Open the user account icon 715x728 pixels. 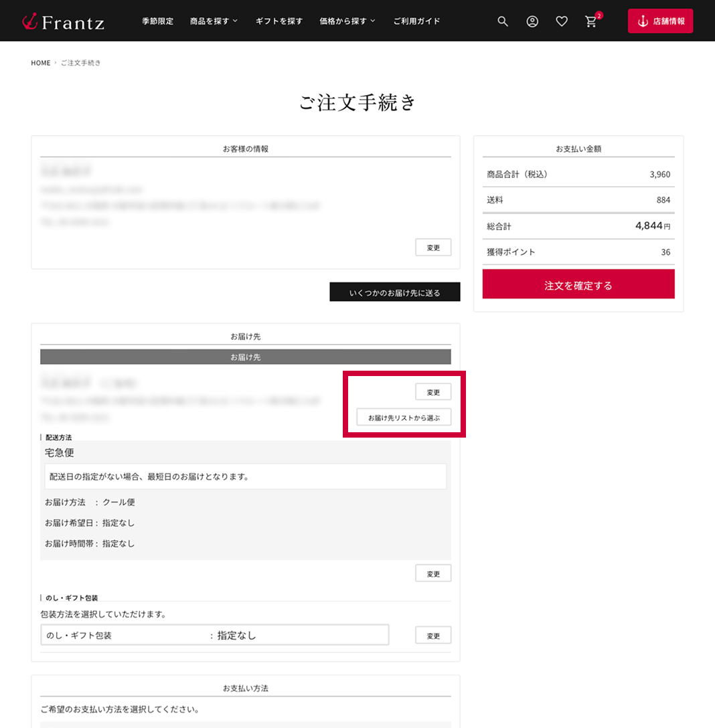(532, 21)
